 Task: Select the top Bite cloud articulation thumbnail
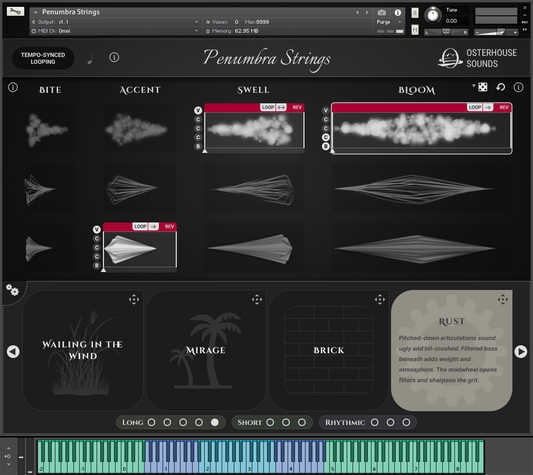point(50,128)
